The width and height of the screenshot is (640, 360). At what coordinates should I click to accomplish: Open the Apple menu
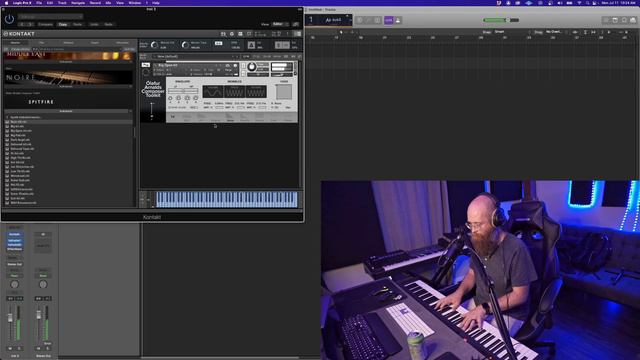coord(6,3)
